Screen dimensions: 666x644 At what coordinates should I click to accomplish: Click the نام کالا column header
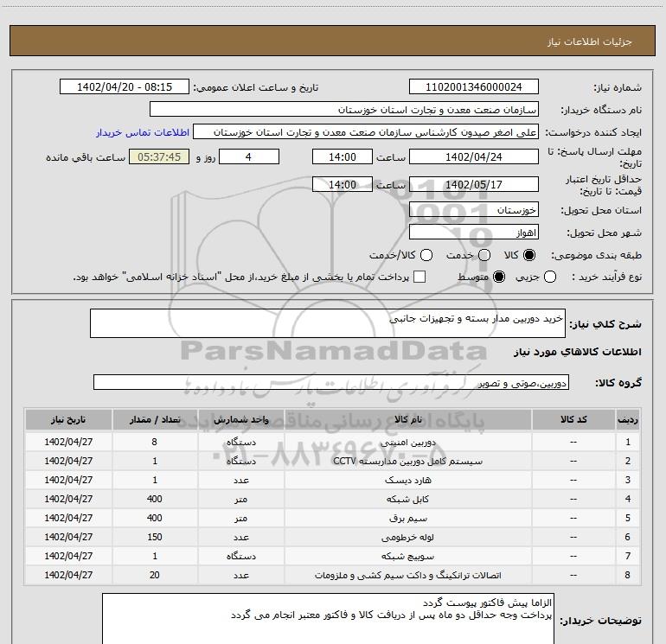click(407, 420)
